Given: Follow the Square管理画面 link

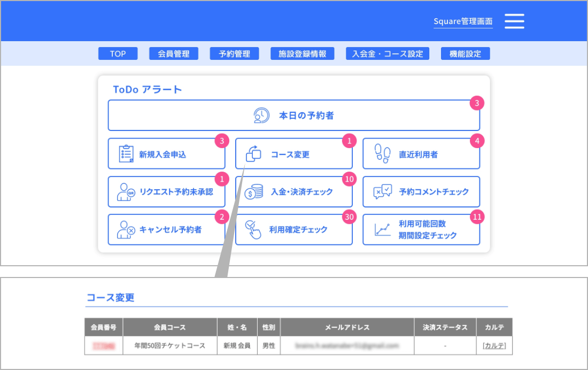Looking at the screenshot, I should point(463,22).
